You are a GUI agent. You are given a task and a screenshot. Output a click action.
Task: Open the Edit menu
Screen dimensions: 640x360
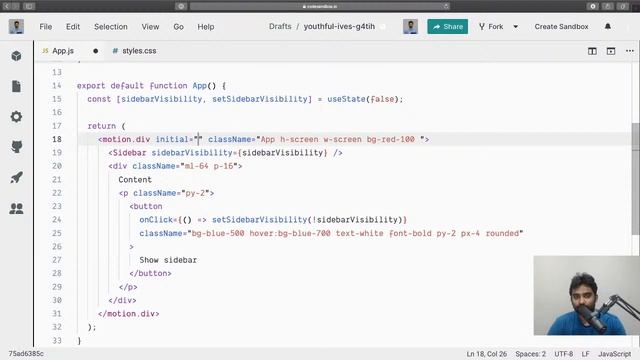click(73, 27)
